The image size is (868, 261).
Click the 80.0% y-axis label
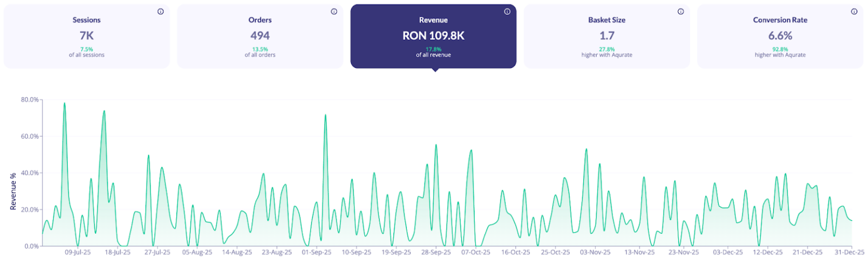point(30,100)
